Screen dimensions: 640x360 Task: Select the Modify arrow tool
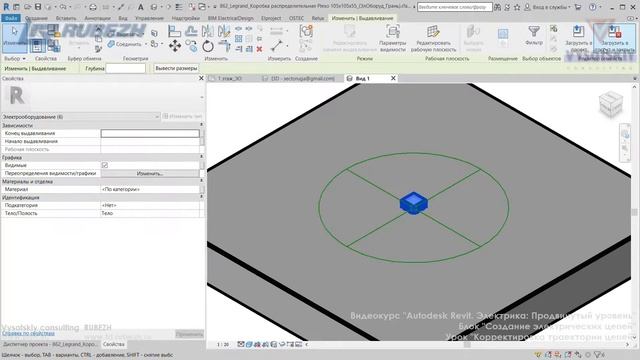pyautogui.click(x=15, y=38)
